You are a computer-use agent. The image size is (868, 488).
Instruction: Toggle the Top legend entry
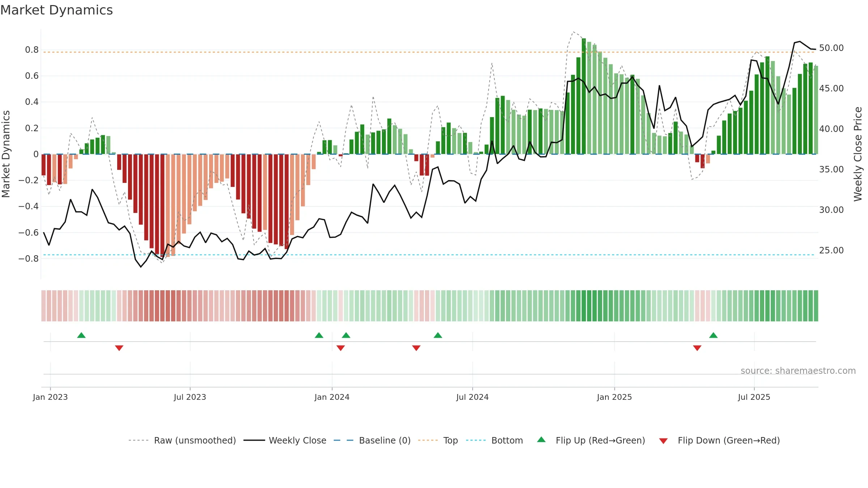438,440
